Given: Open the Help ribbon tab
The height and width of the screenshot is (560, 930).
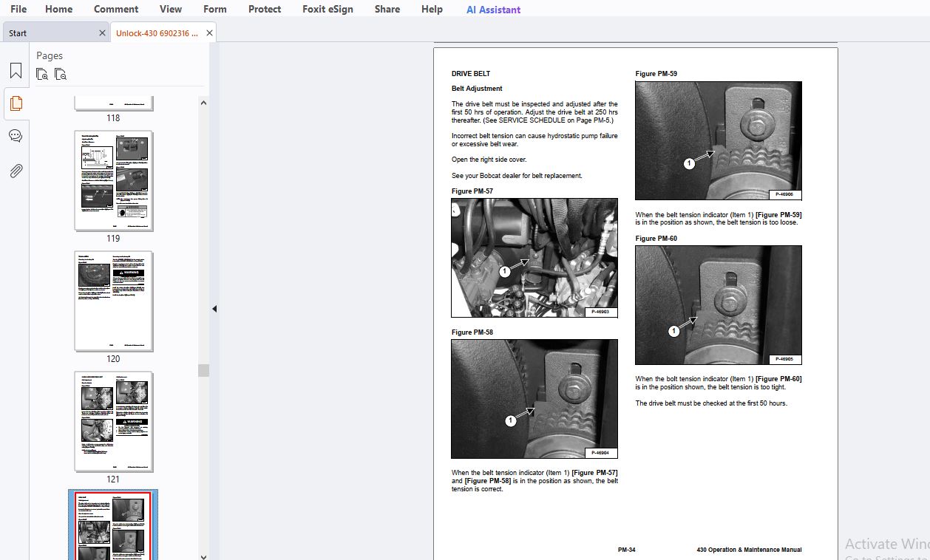Looking at the screenshot, I should (432, 9).
